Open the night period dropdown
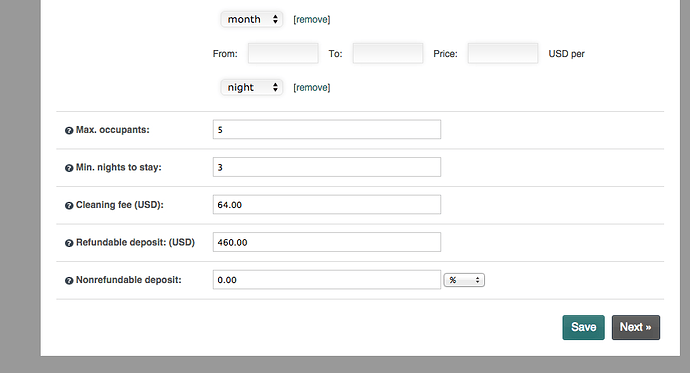 (x=252, y=87)
